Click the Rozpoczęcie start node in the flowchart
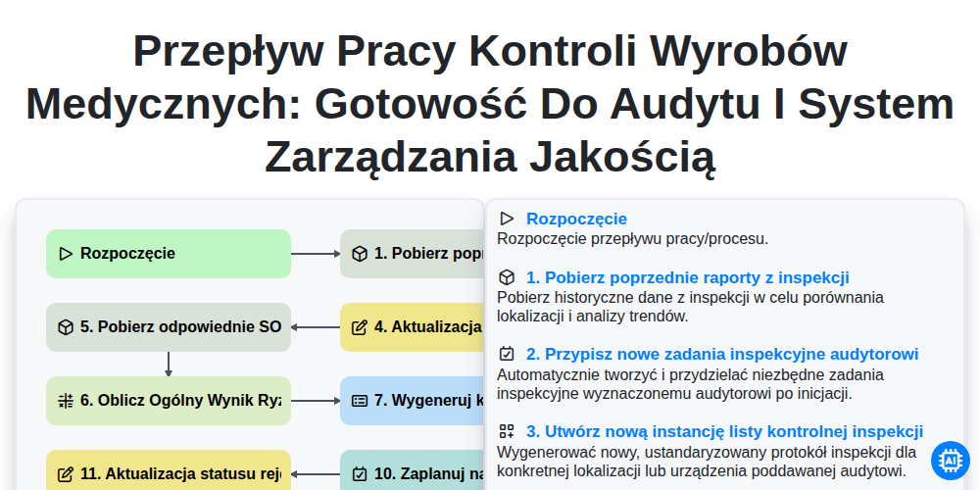Viewport: 980px width, 490px height. coord(169,254)
